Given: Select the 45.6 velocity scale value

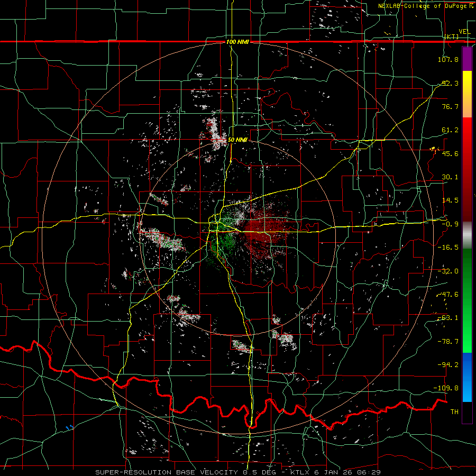Looking at the screenshot, I should (450, 153).
